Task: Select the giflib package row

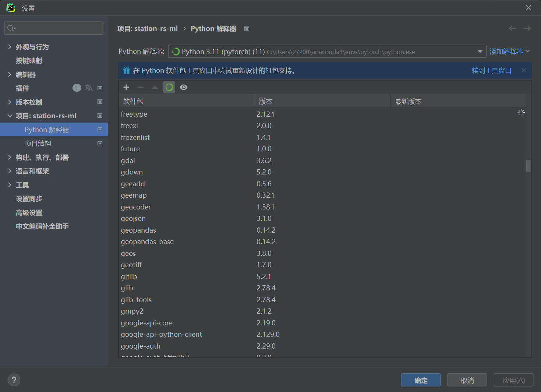Action: [x=322, y=276]
